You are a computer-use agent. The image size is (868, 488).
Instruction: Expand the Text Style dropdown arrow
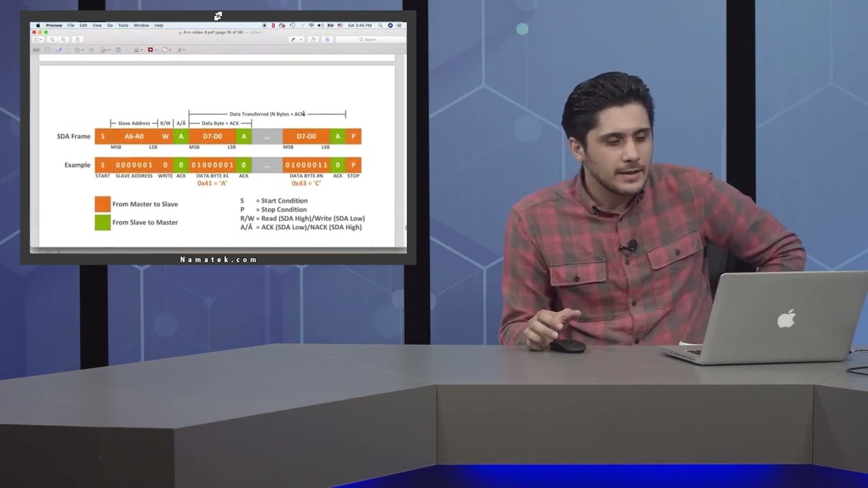pos(184,50)
